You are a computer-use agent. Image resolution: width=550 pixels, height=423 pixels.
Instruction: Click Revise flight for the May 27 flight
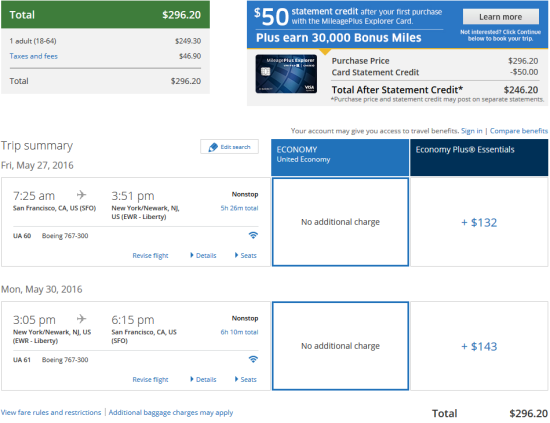tap(150, 256)
